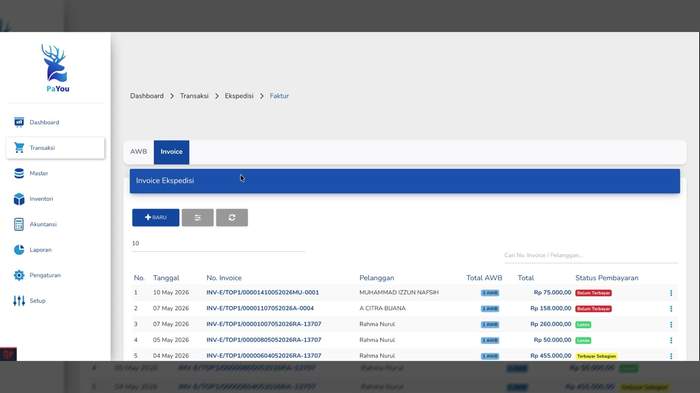Switch to the AWB tab
The width and height of the screenshot is (700, 393).
138,152
